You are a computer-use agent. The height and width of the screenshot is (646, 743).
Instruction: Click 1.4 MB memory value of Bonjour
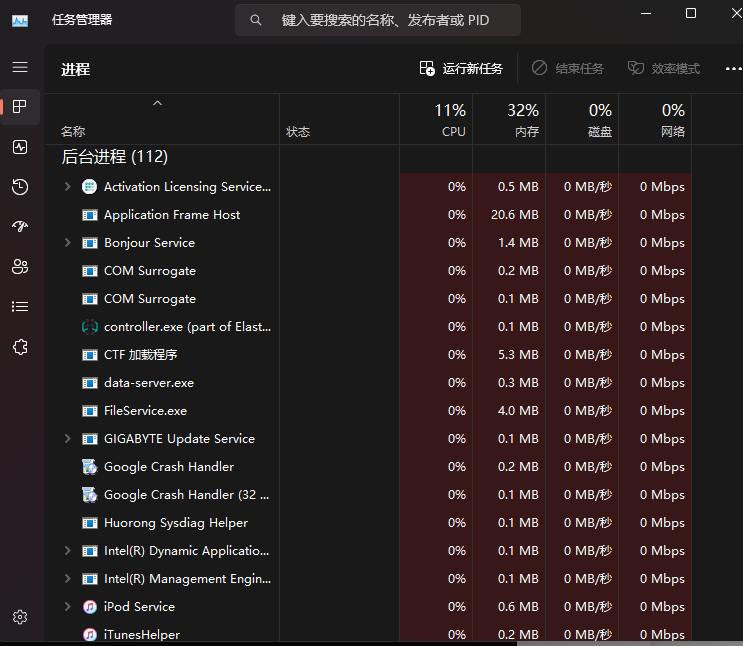(x=509, y=243)
